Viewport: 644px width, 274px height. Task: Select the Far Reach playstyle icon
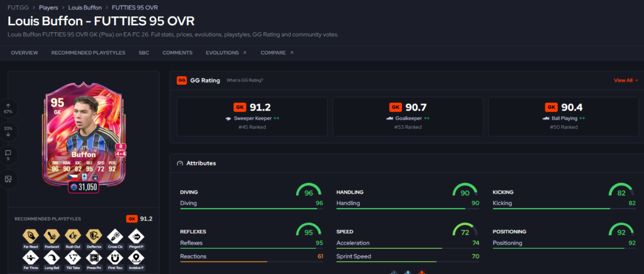[x=30, y=236]
